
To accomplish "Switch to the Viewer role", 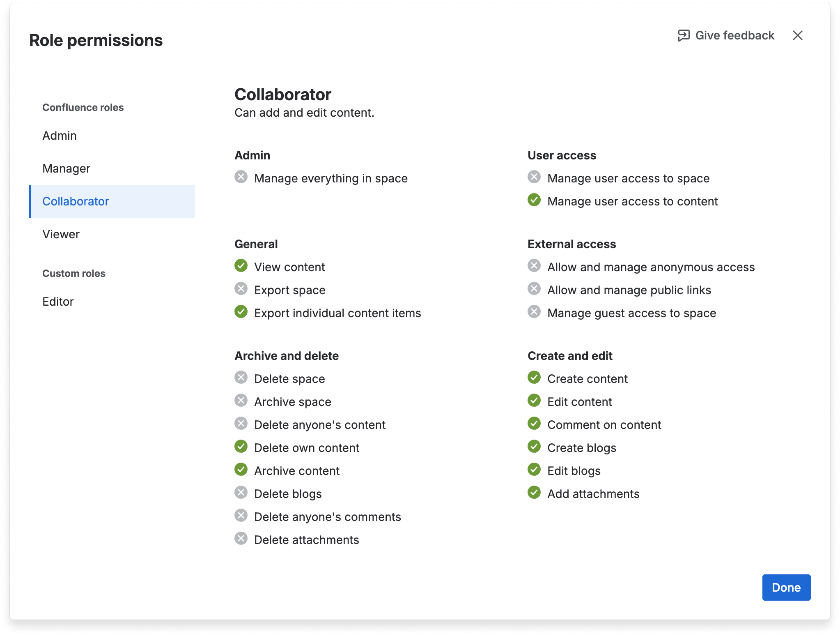I will (61, 234).
